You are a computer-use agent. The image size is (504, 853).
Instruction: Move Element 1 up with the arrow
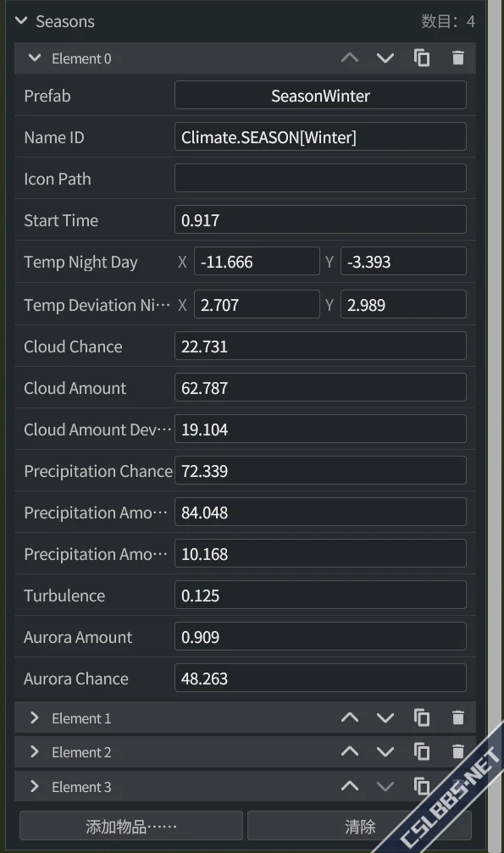pos(350,717)
